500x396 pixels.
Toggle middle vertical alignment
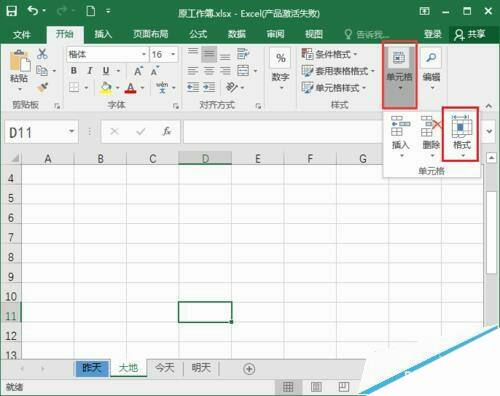[x=209, y=54]
